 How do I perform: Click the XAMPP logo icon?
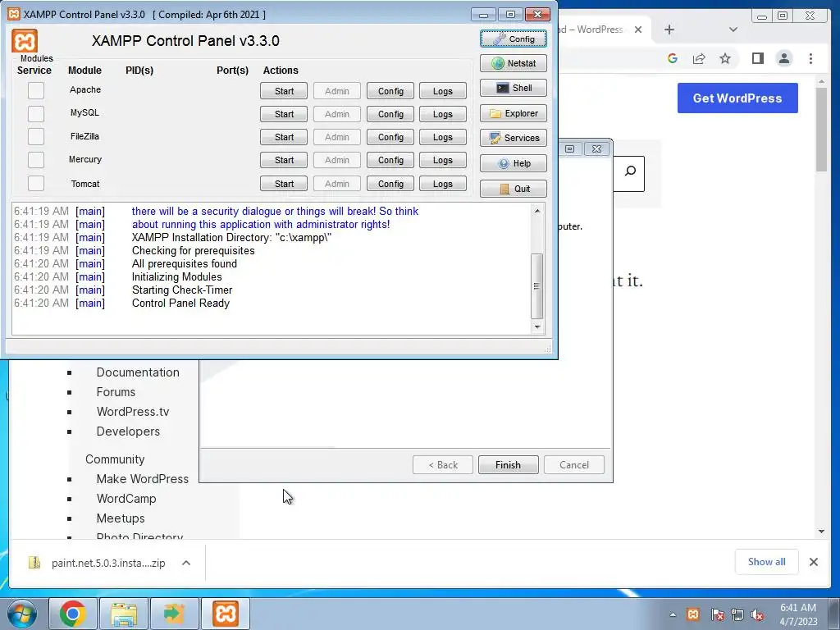25,41
